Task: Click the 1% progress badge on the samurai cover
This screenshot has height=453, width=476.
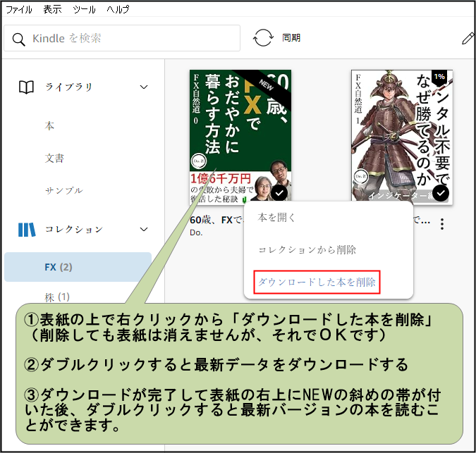Action: coord(439,77)
